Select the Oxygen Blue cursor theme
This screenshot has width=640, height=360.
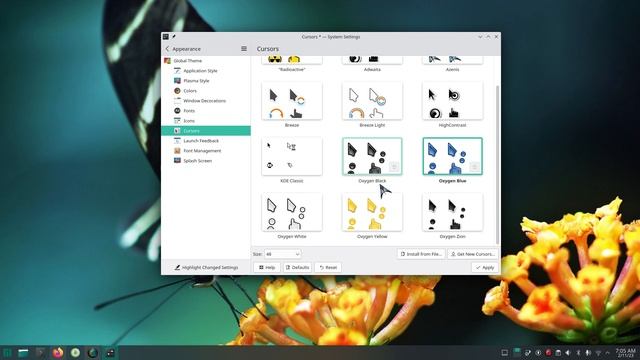(452, 156)
